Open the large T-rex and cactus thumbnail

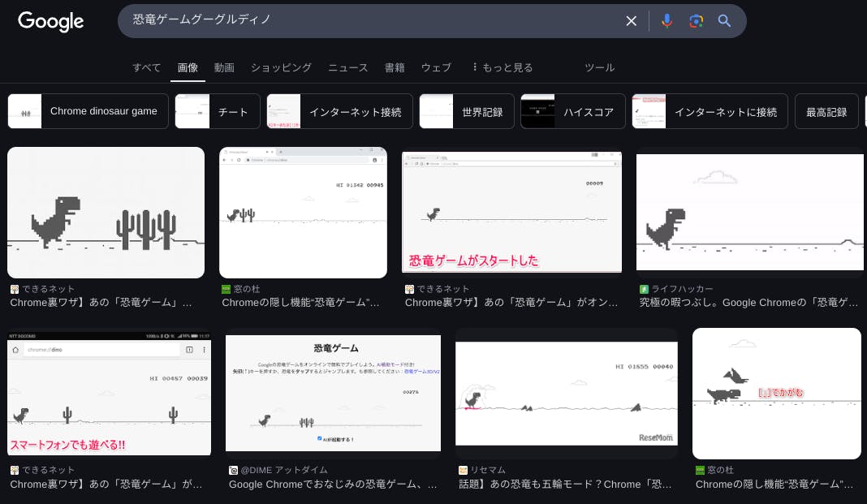[106, 213]
